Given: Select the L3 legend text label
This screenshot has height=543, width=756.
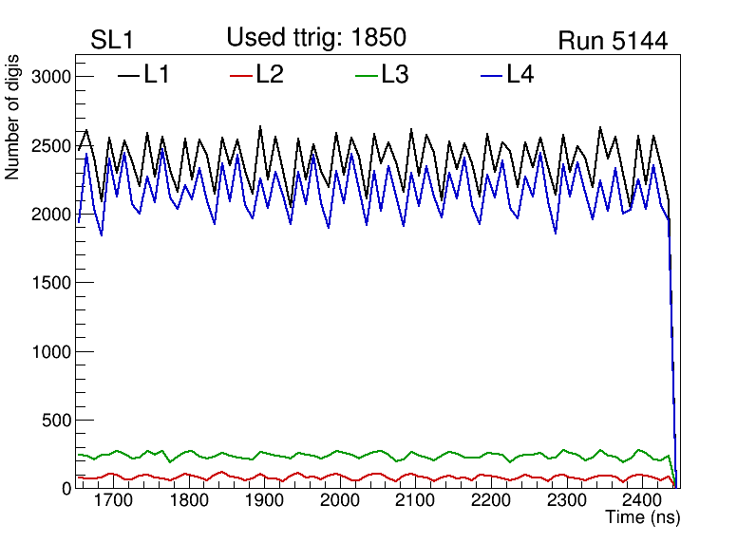Looking at the screenshot, I should click(395, 75).
